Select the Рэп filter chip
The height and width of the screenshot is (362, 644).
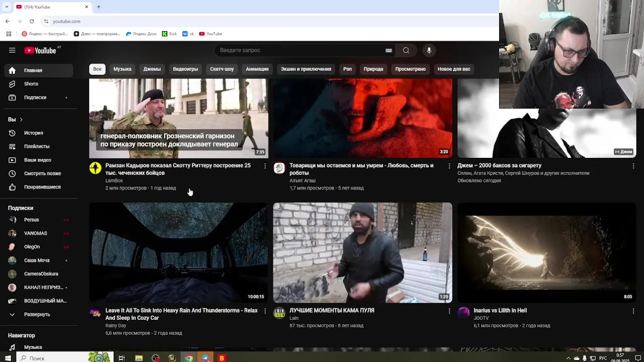click(347, 69)
